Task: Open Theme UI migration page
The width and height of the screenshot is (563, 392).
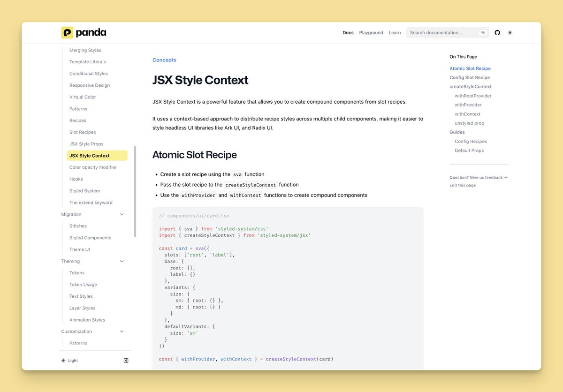Action: [80, 249]
